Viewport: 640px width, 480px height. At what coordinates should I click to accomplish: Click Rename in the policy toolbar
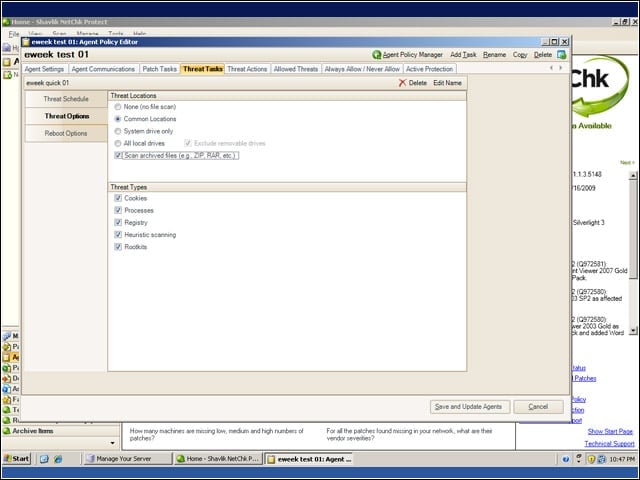494,55
